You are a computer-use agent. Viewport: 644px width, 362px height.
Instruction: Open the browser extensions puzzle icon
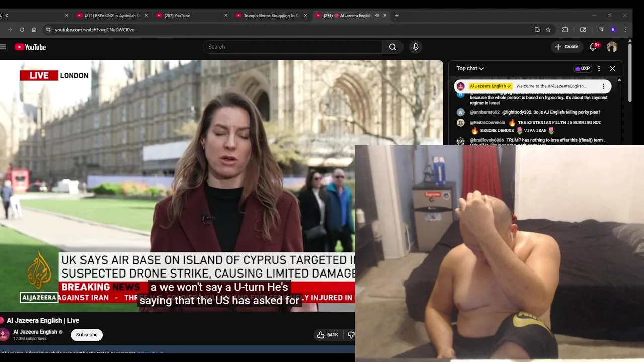pos(565,30)
